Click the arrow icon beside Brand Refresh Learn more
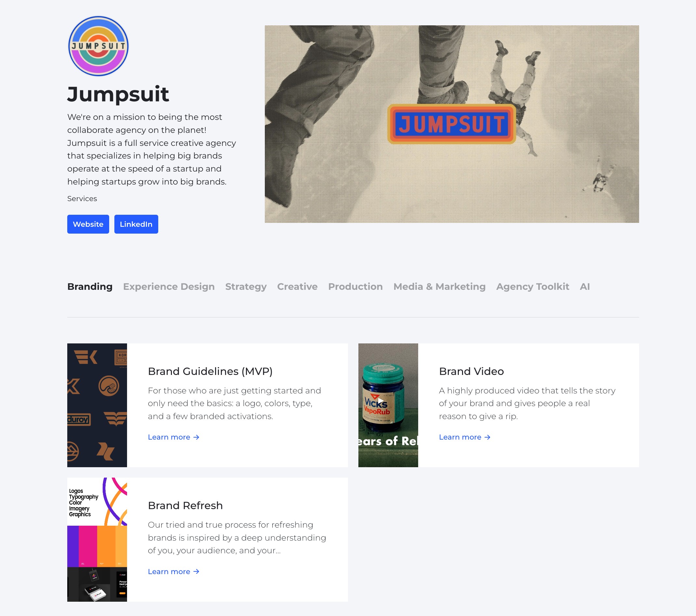 coord(196,571)
